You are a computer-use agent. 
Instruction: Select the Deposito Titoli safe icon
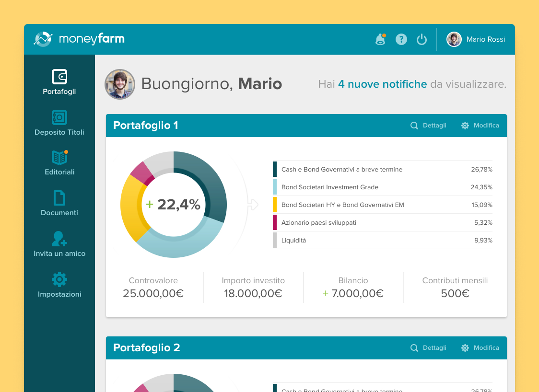[59, 117]
